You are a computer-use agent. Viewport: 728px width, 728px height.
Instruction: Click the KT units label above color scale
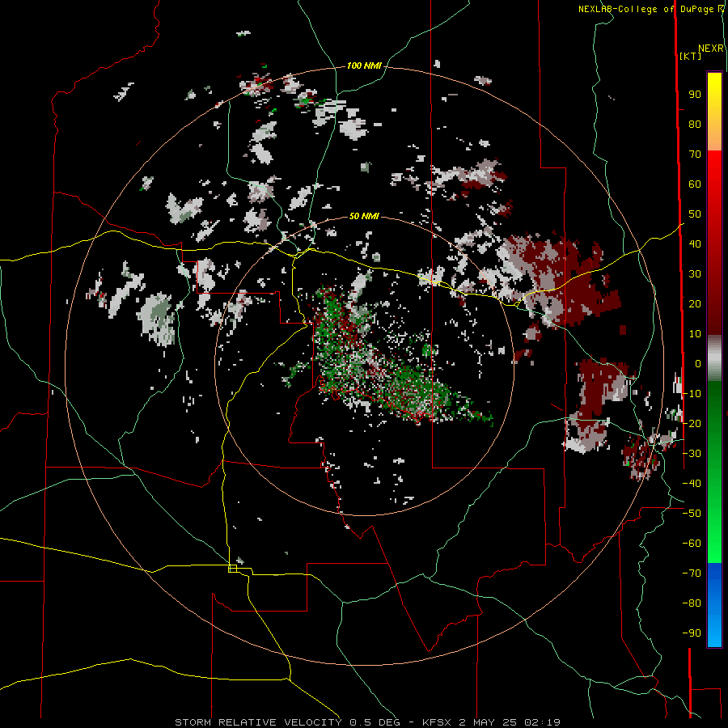[x=691, y=56]
